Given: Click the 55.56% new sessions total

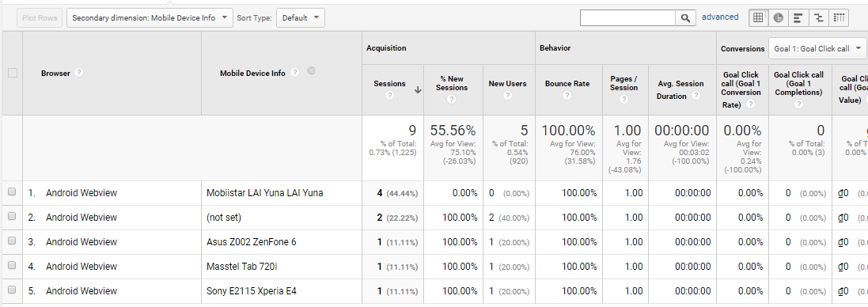Looking at the screenshot, I should click(453, 131).
